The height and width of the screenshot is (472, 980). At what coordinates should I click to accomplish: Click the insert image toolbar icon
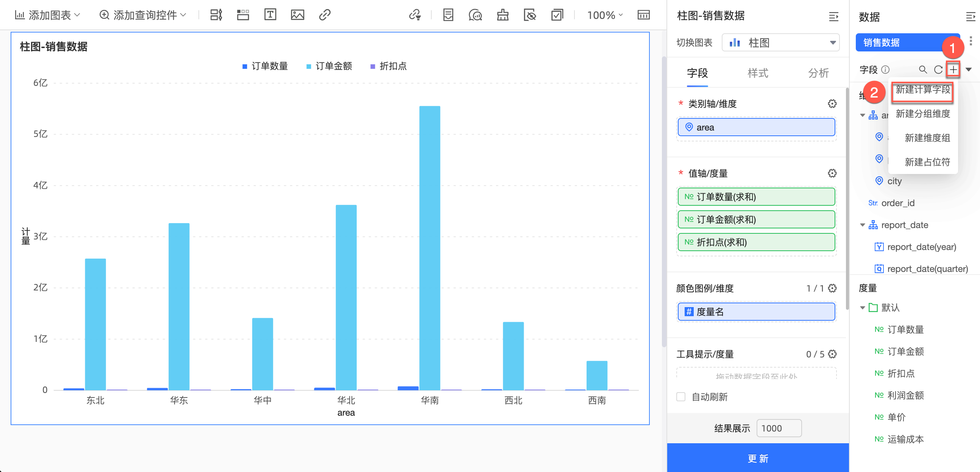click(x=297, y=15)
